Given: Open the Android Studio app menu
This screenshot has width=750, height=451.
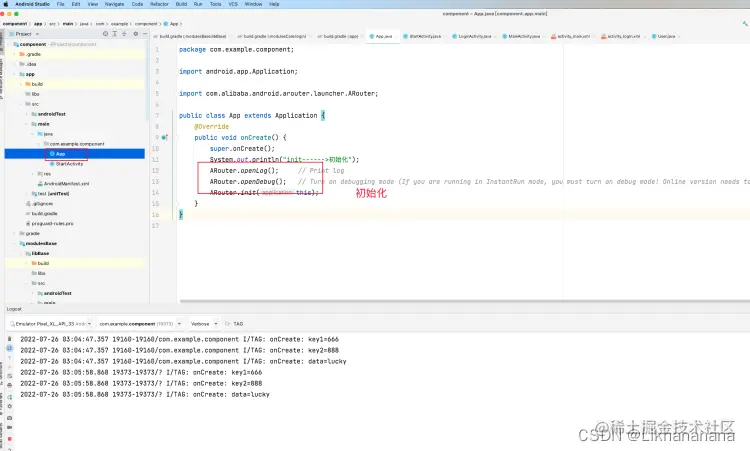Looking at the screenshot, I should tap(32, 4).
